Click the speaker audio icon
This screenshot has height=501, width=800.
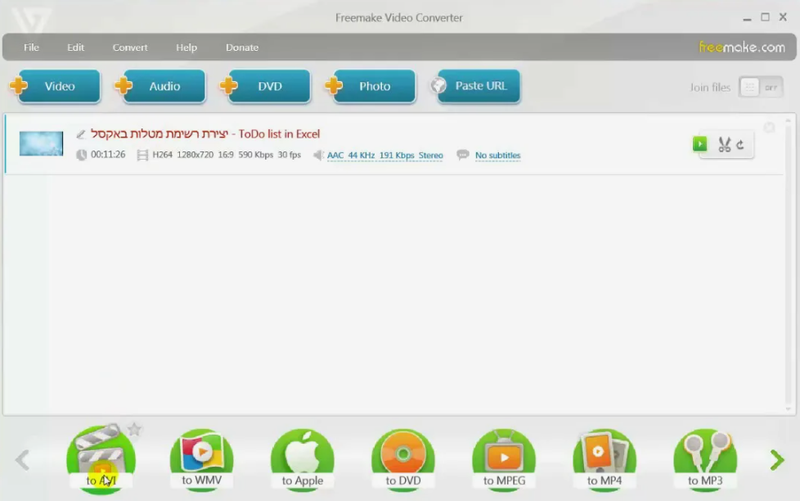[318, 155]
